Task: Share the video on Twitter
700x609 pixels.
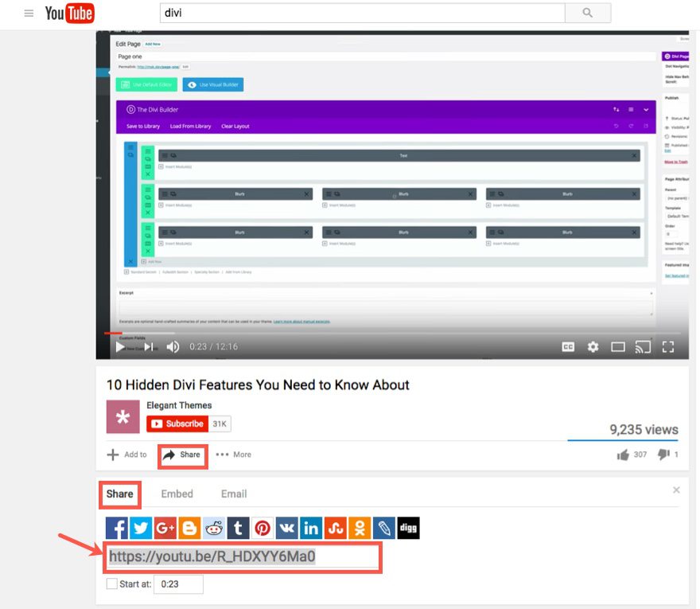Action: (x=141, y=527)
